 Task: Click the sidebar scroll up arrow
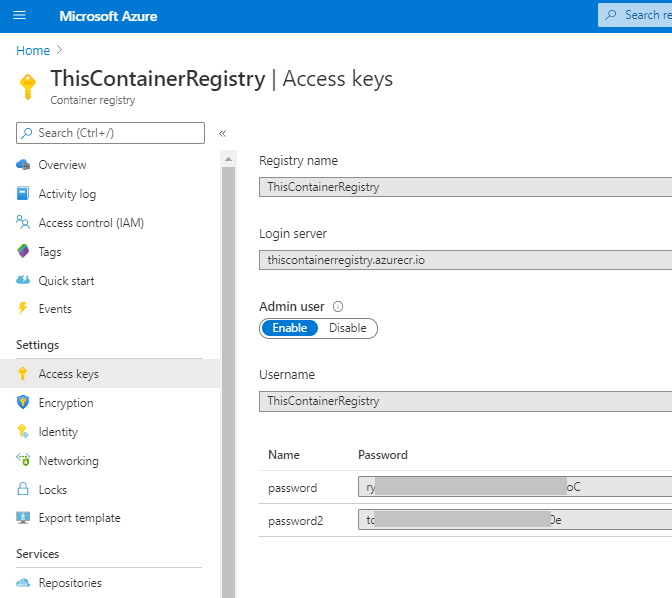[x=228, y=159]
